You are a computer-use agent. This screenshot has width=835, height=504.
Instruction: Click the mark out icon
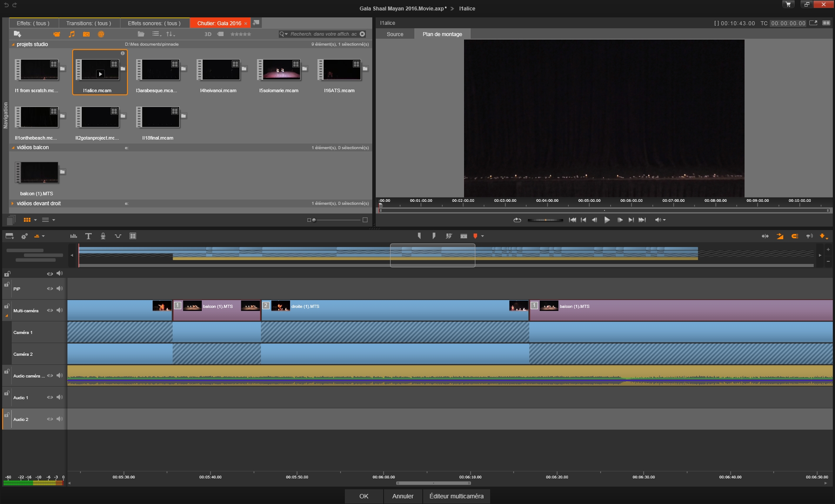pyautogui.click(x=434, y=236)
